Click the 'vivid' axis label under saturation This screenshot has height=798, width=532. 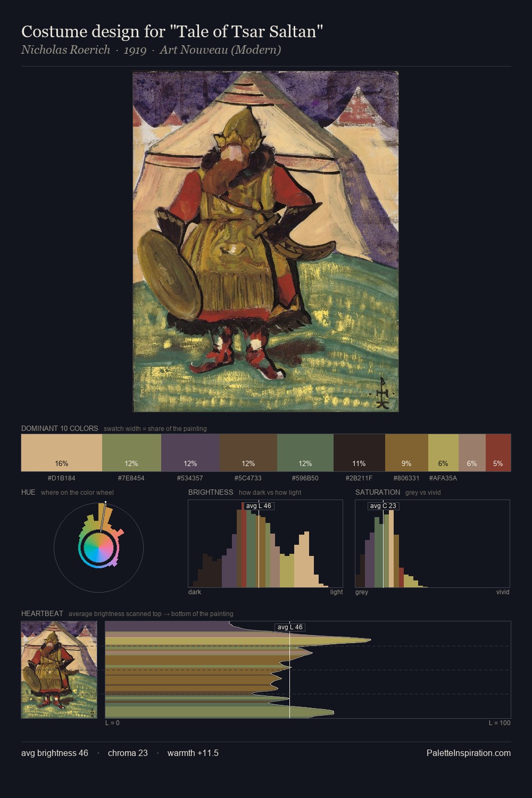tap(503, 592)
